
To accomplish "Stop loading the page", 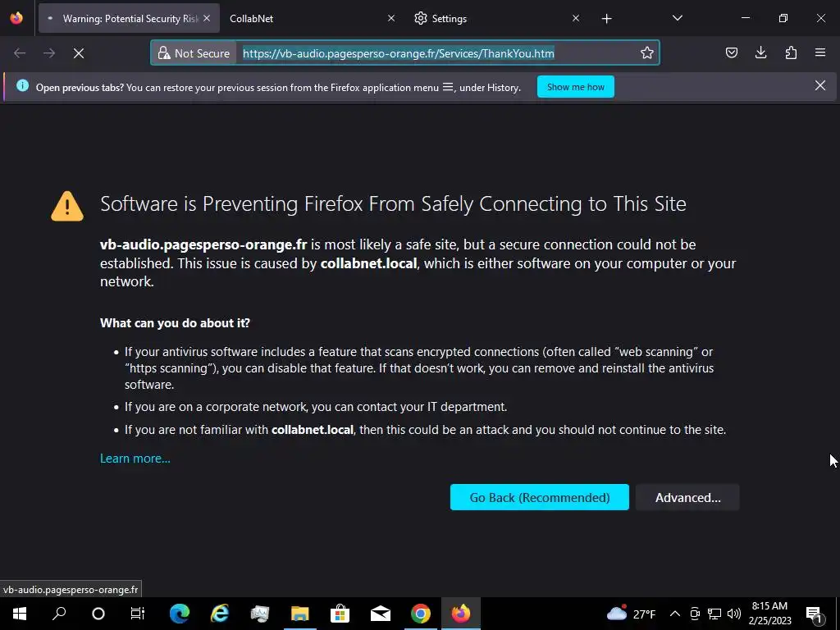I will 79,53.
